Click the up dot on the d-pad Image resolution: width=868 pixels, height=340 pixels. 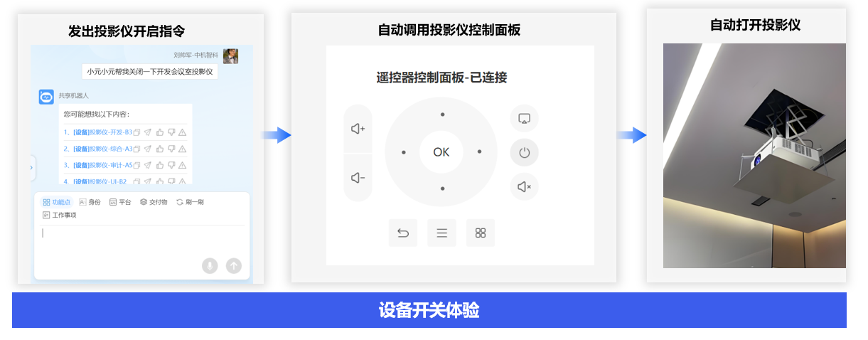[442, 114]
